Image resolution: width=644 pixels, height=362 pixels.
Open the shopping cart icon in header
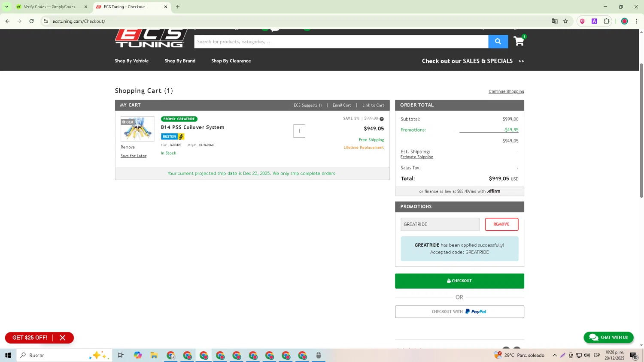[x=519, y=41]
